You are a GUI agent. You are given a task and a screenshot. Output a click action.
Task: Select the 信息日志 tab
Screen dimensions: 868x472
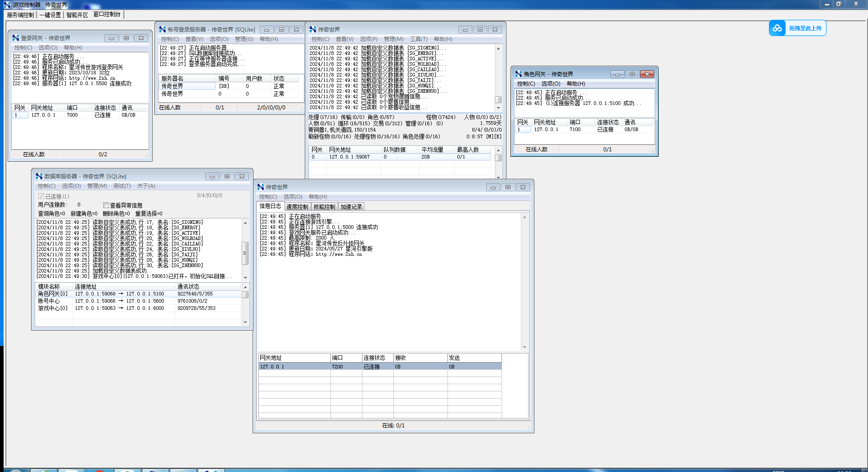270,206
